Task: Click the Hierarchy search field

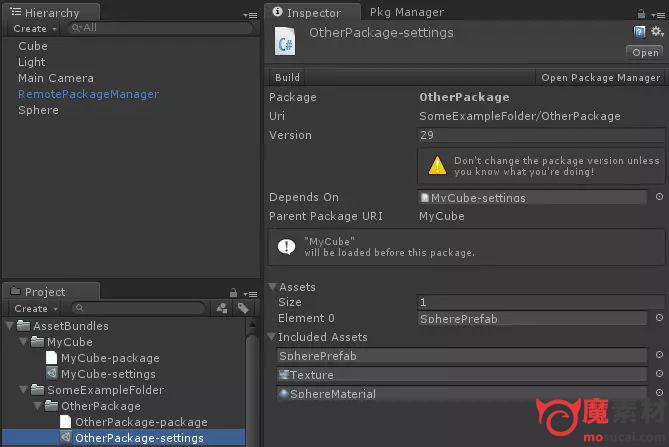Action: 160,28
